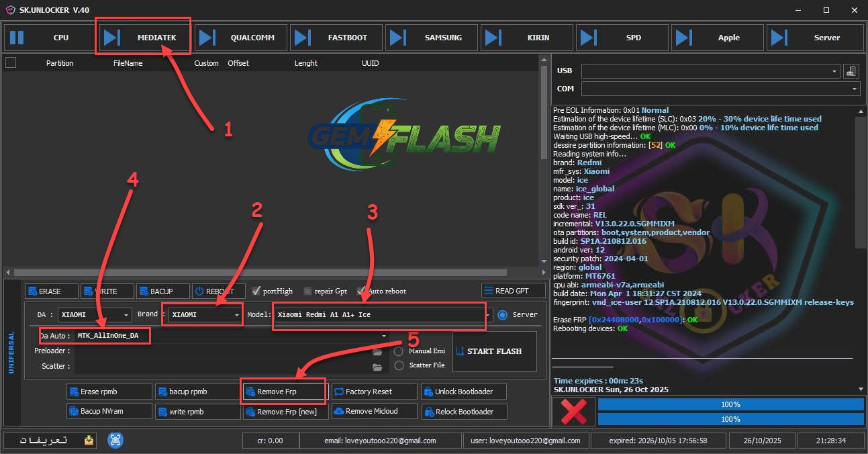Click the CPU pause icon tab

[50, 38]
